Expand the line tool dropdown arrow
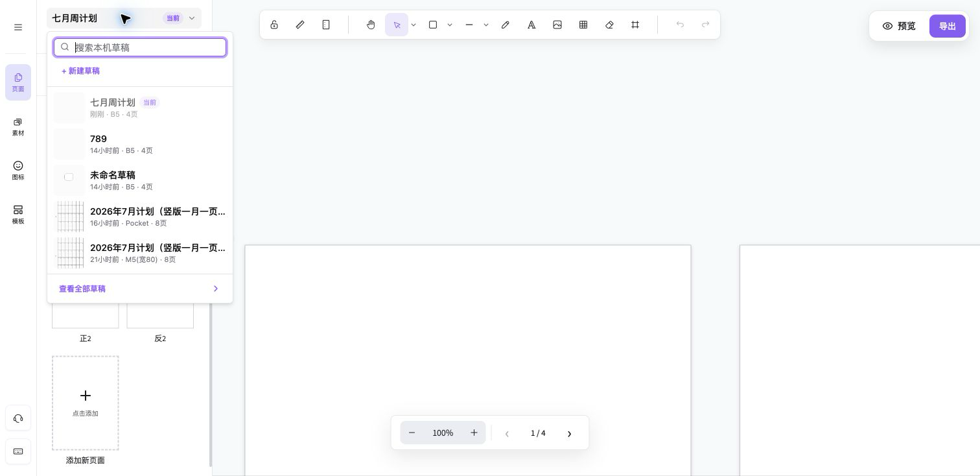The width and height of the screenshot is (980, 476). pos(486,25)
